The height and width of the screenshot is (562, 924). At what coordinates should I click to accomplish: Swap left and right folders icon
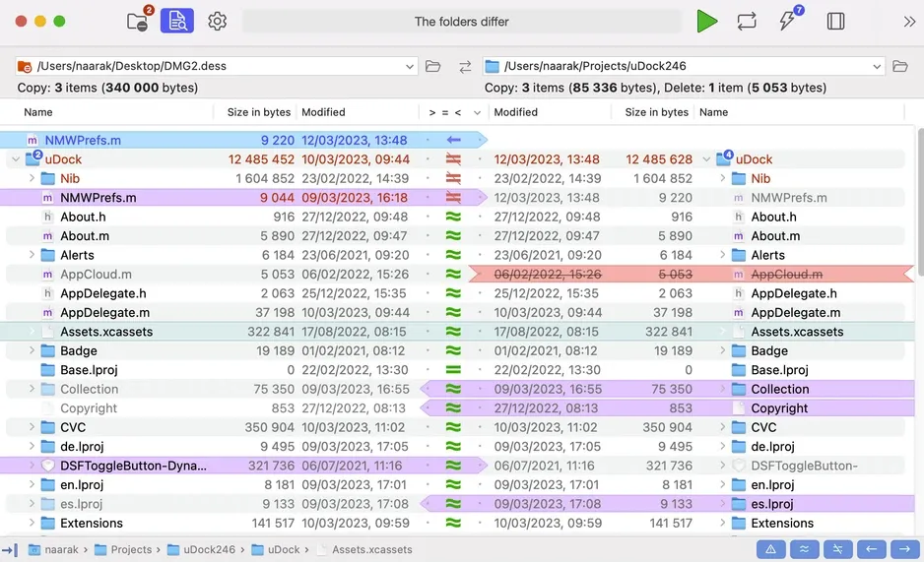tap(465, 67)
